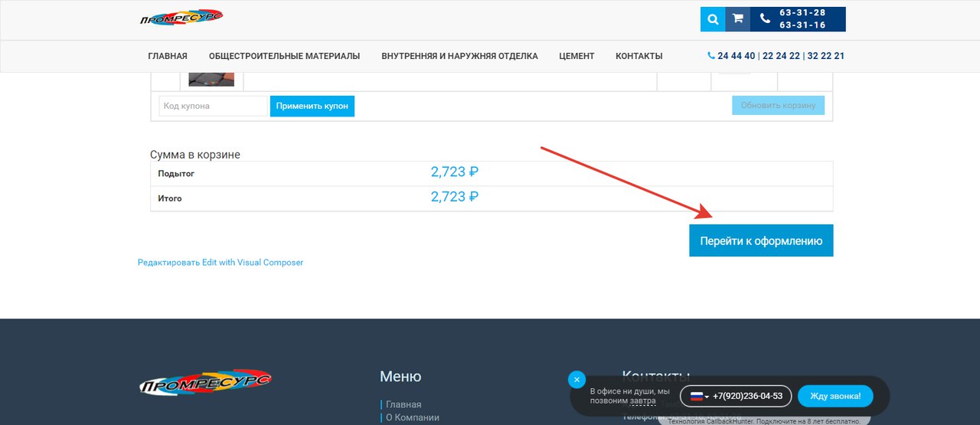Click the Промресурс logo in the footer
Screen dimensions: 980x425
205,383
